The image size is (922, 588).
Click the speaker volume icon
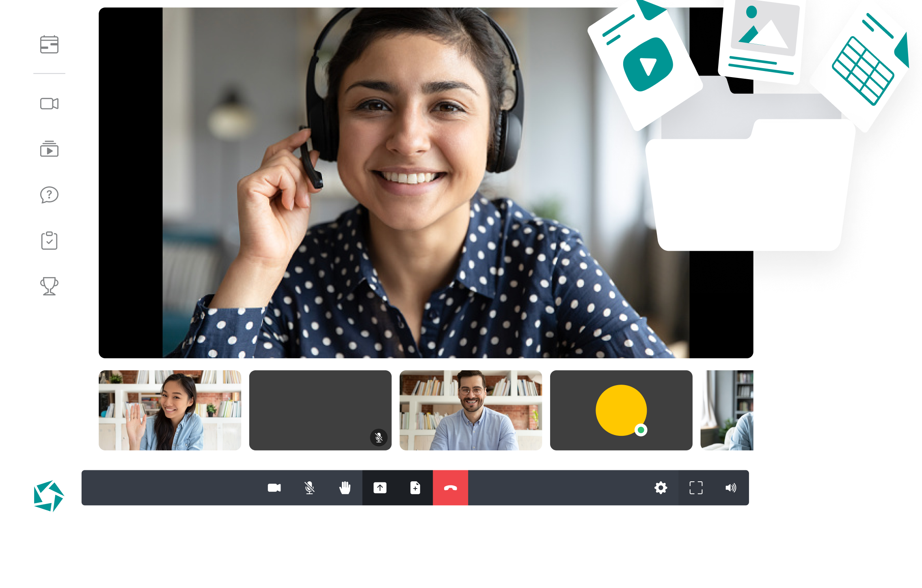pyautogui.click(x=731, y=488)
